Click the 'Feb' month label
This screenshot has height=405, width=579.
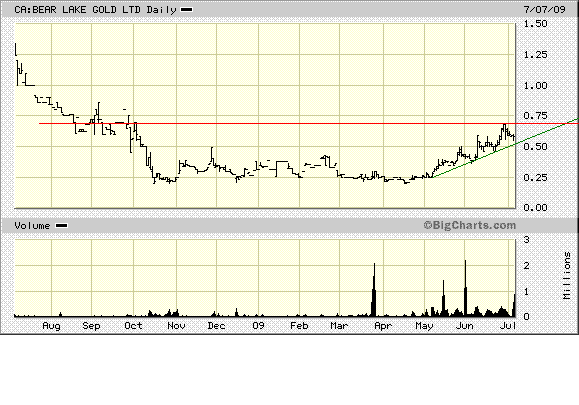click(299, 326)
